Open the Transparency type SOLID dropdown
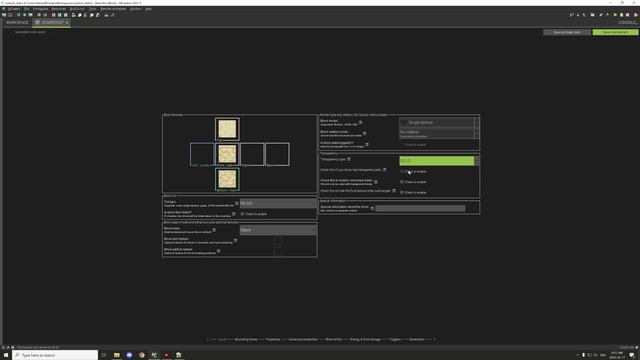This screenshot has width=640, height=360. tap(439, 161)
